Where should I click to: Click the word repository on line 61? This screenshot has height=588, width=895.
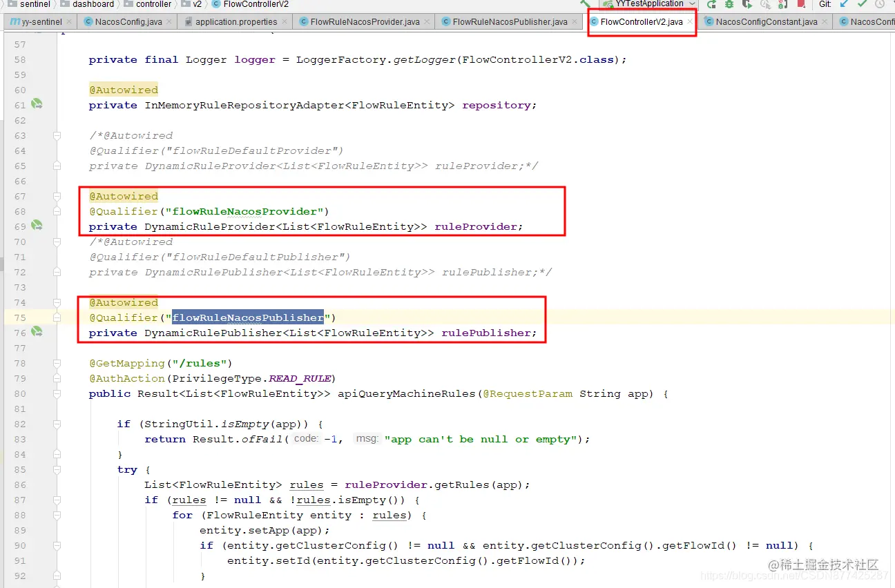[496, 105]
